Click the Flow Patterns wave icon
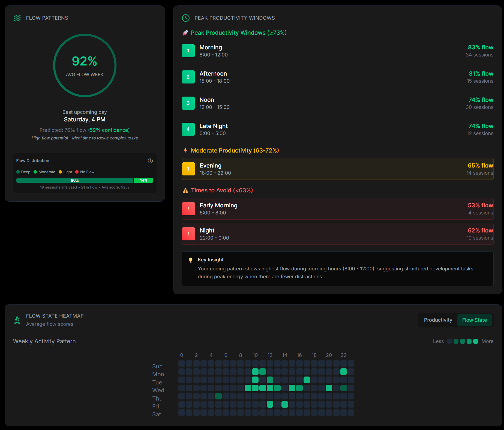The height and width of the screenshot is (430, 504). [17, 18]
